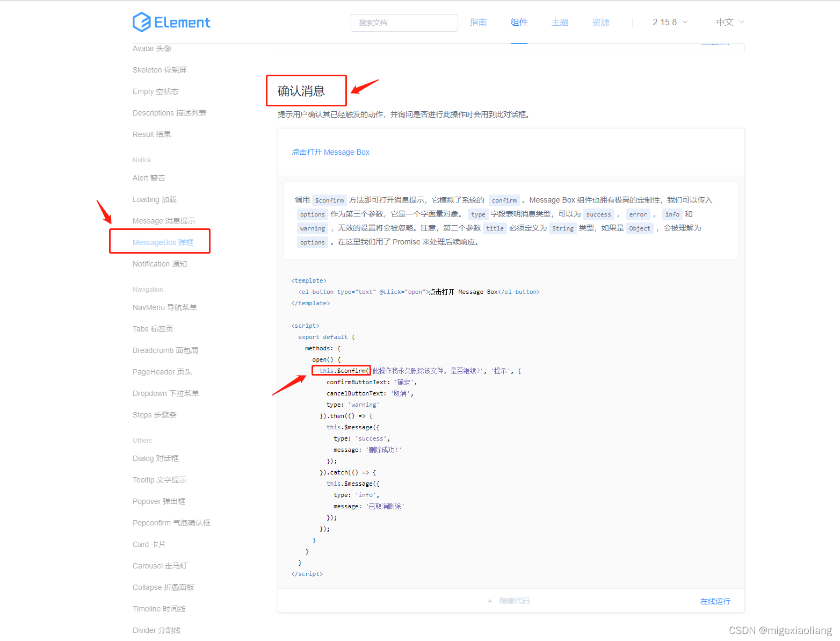Click the 确认消息 section heading
The height and width of the screenshot is (641, 840).
(x=301, y=91)
